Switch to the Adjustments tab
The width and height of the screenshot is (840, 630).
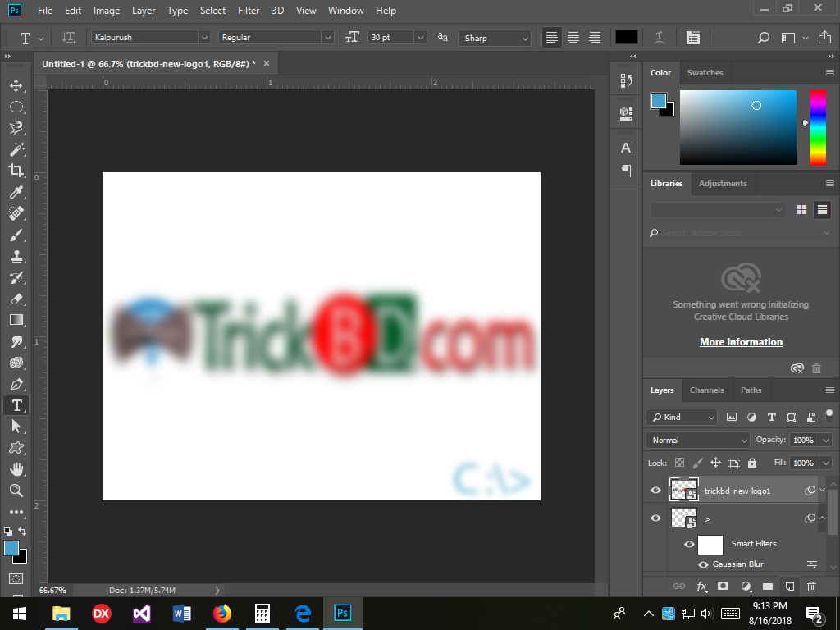[723, 183]
